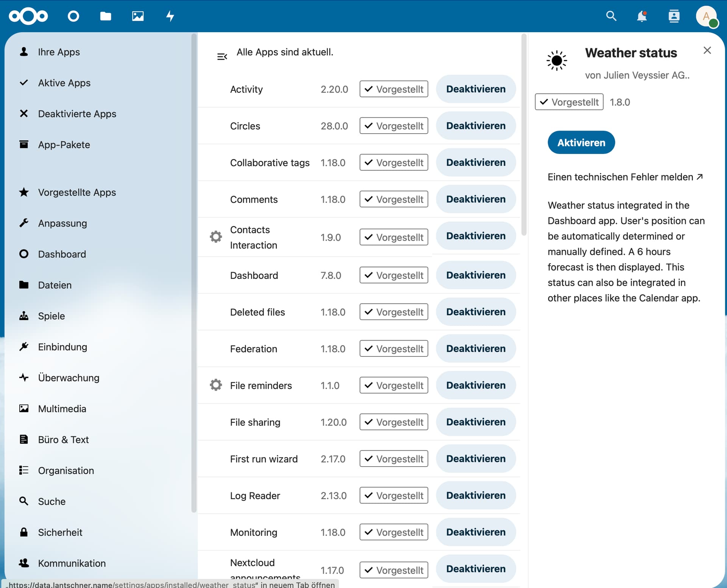Click the search magnifier icon in header

point(611,16)
